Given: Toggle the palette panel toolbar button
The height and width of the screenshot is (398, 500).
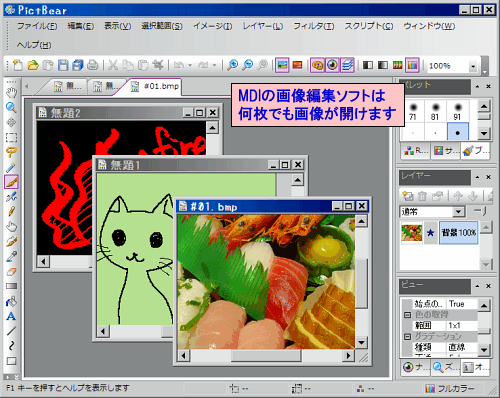Looking at the screenshot, I should pyautogui.click(x=317, y=65).
